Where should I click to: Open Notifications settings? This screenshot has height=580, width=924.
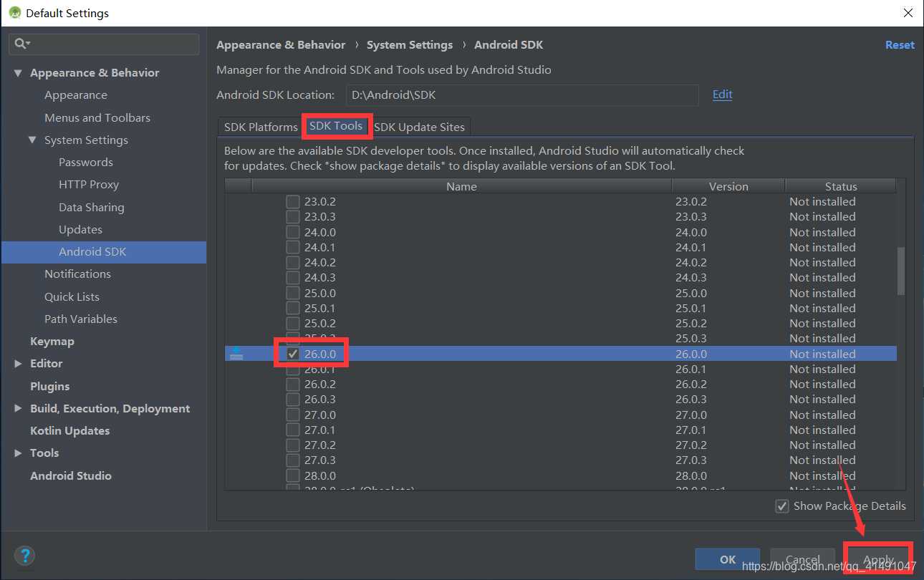(x=77, y=274)
